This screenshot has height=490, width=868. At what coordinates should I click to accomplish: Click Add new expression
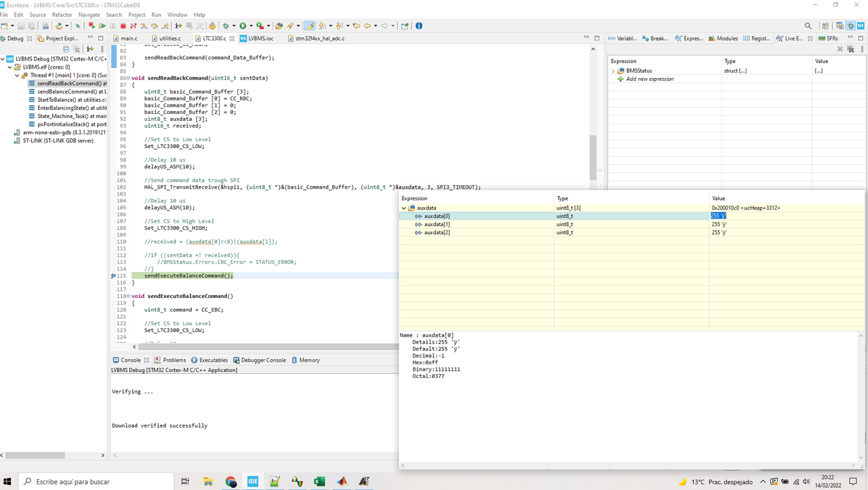tap(650, 79)
